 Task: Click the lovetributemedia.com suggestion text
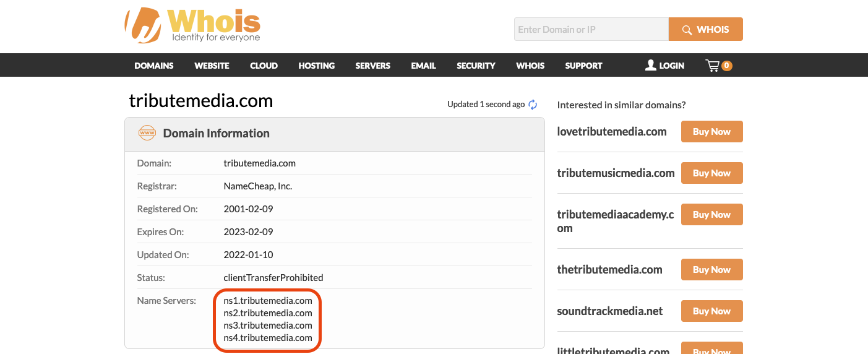coord(612,131)
